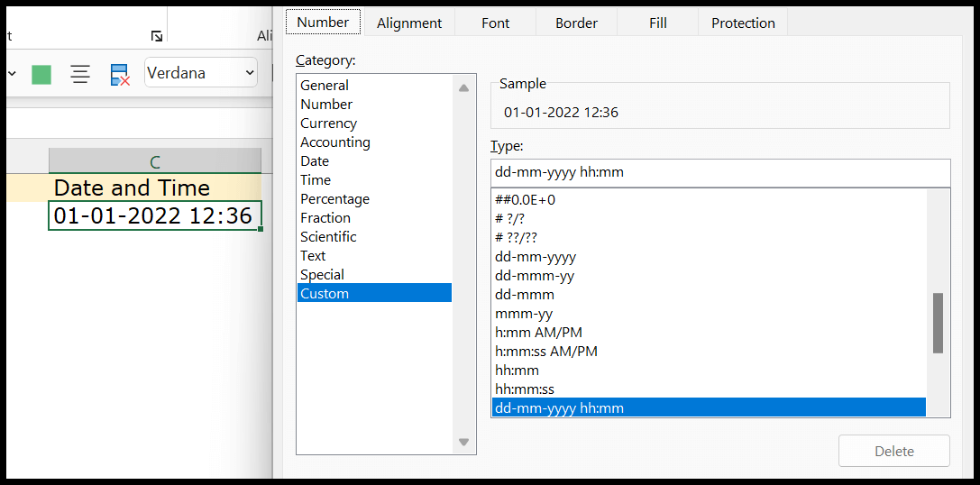Screen dimensions: 980x485
Task: Click the center align lines icon
Action: [x=80, y=74]
